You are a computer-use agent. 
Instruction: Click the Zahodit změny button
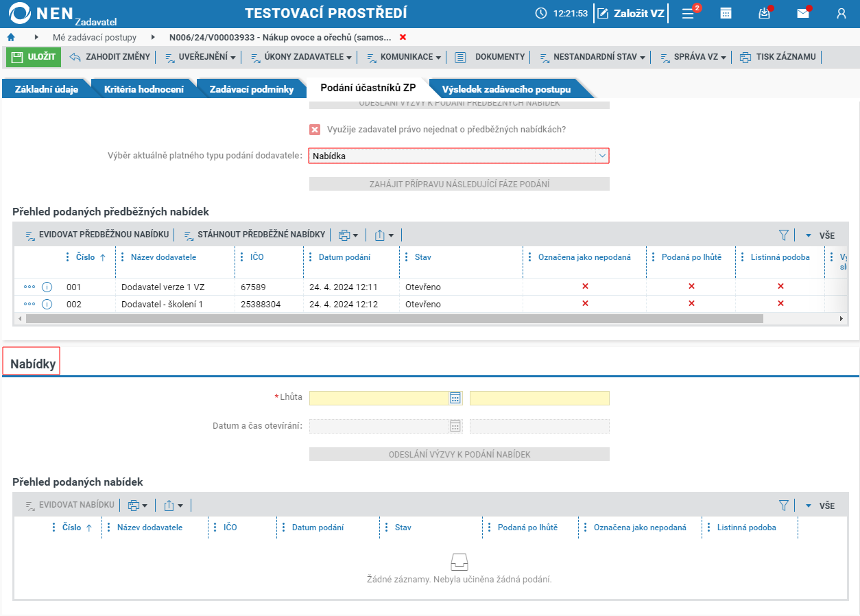point(110,57)
